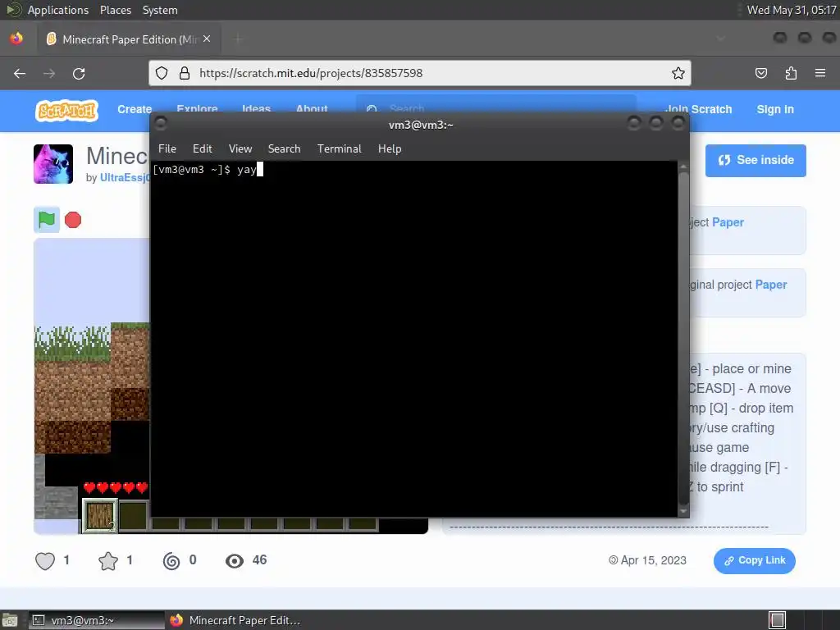840x630 pixels.
Task: Click Create in the Scratch navigation
Action: coord(135,109)
